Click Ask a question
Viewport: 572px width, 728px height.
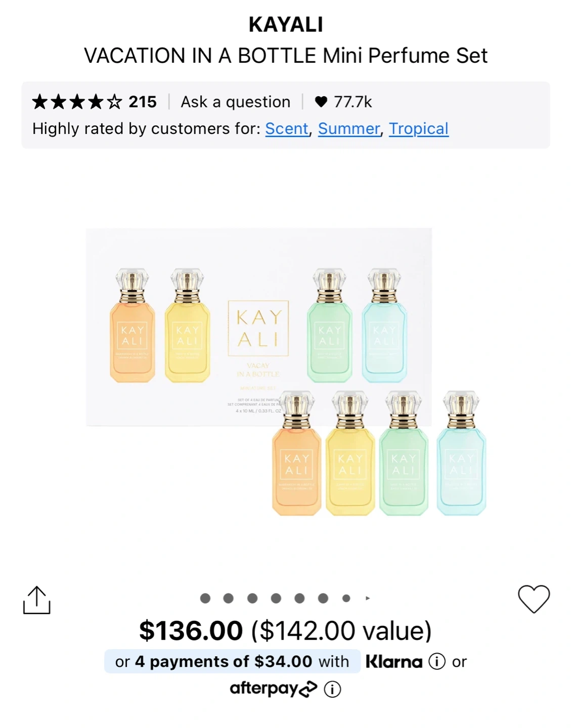(236, 102)
